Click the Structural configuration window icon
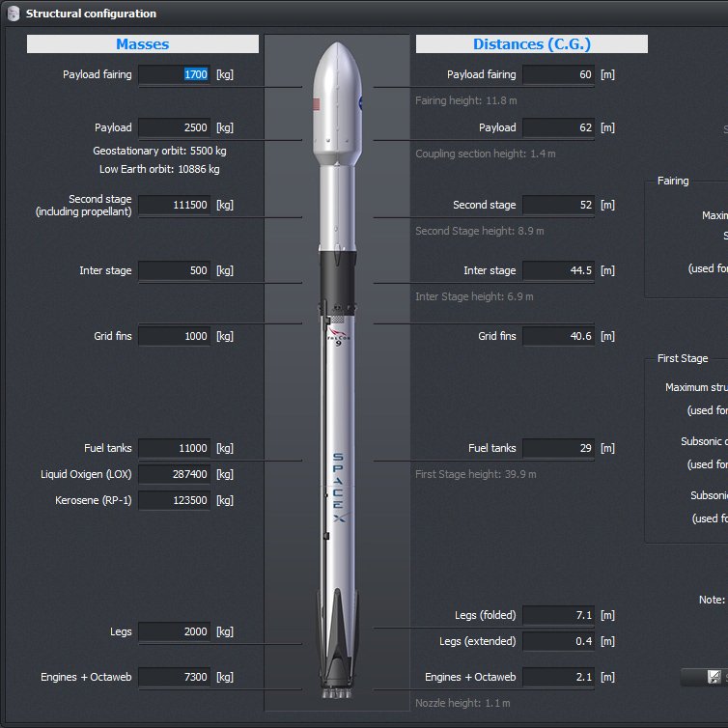 click(14, 14)
